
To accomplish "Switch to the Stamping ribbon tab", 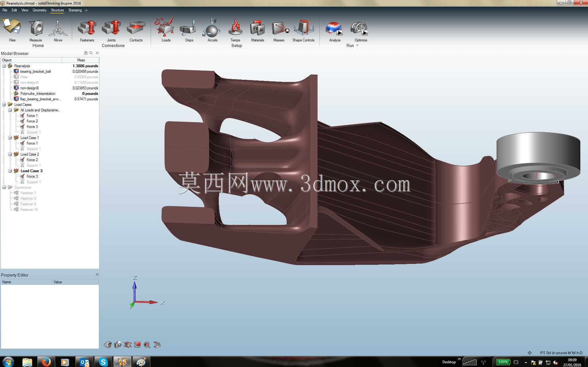I will [75, 10].
